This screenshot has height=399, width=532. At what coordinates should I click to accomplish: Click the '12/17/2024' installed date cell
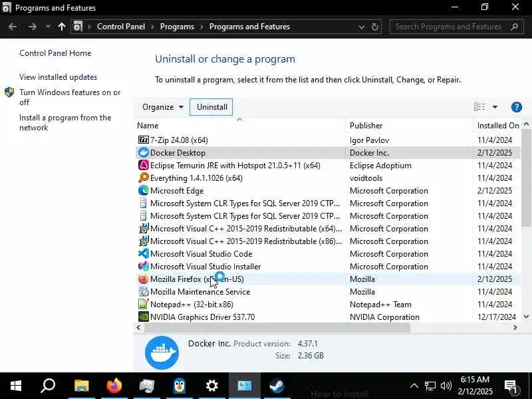[x=497, y=317]
